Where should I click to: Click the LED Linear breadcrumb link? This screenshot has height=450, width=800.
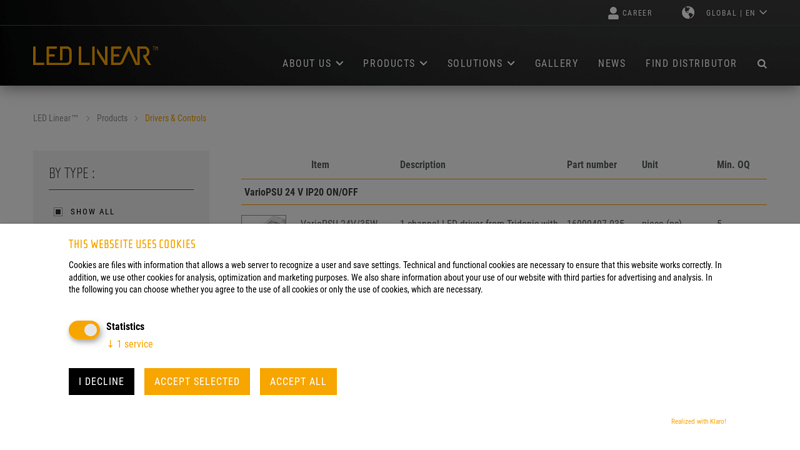coord(55,118)
